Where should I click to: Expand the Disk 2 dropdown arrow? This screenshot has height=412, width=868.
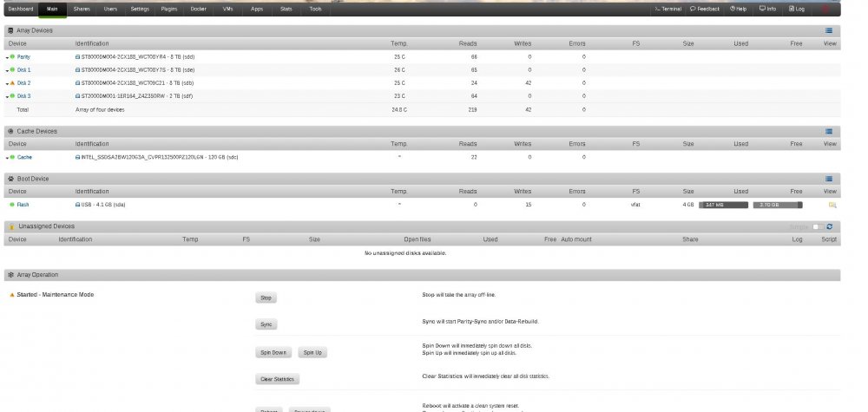pos(7,83)
